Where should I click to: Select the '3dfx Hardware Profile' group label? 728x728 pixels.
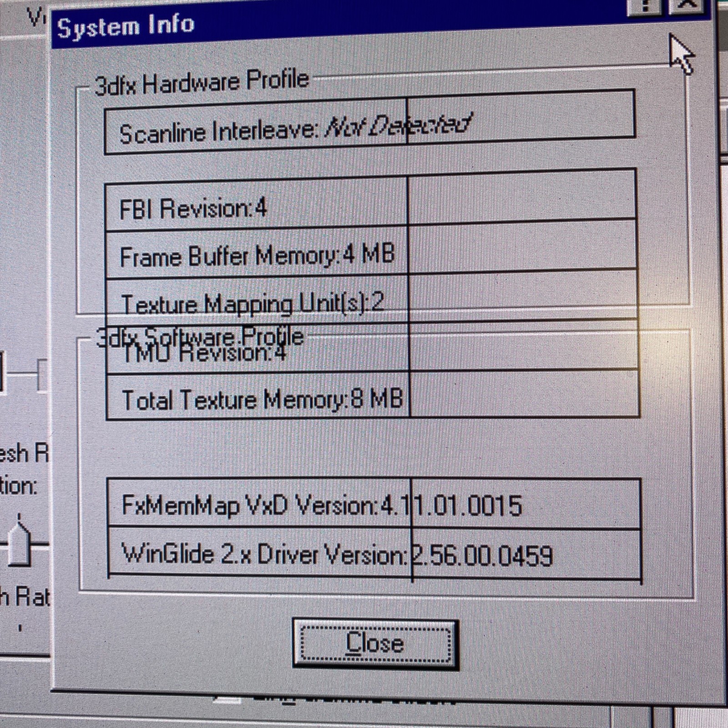coord(202,82)
